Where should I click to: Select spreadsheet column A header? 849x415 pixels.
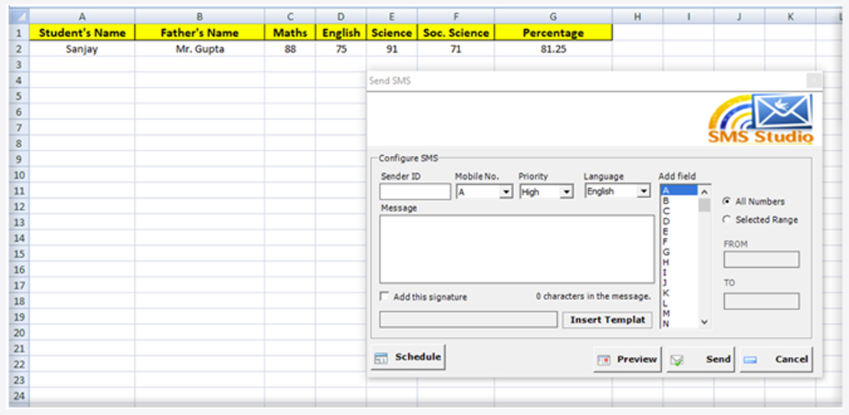point(82,17)
